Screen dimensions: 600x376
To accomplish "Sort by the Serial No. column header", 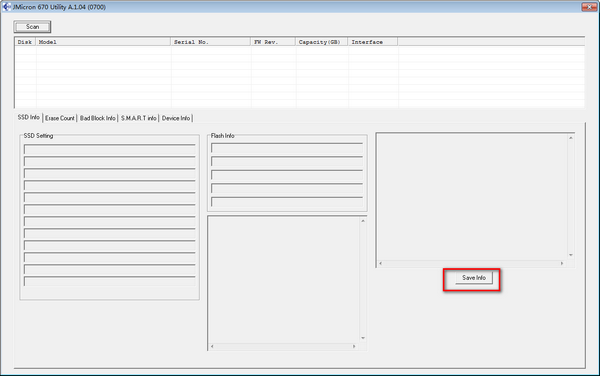I will (x=210, y=42).
